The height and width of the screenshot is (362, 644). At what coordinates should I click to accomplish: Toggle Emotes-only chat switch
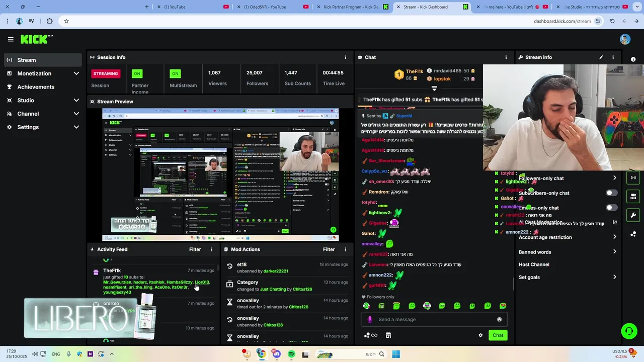point(611,208)
